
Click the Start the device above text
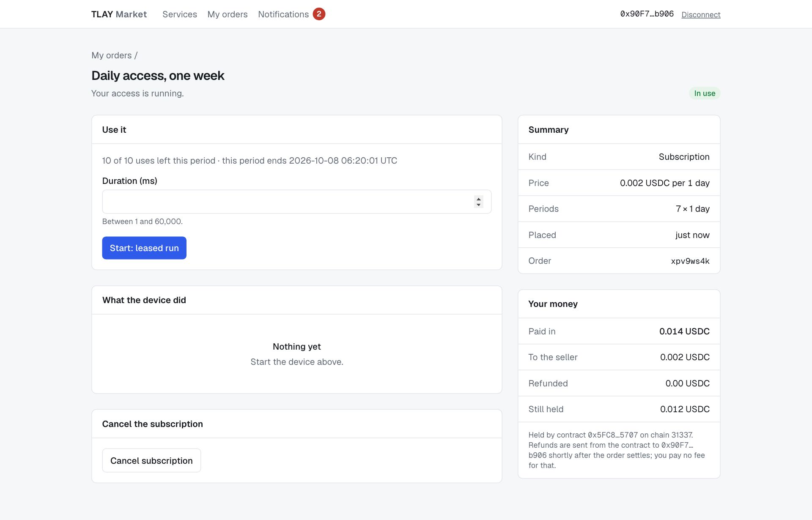(x=297, y=362)
